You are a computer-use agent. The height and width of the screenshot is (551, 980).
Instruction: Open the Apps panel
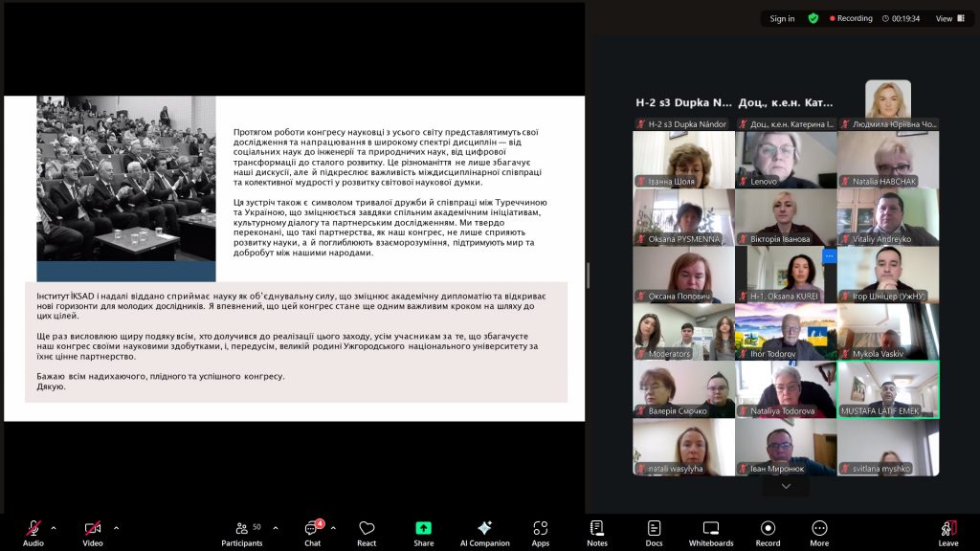tap(541, 532)
